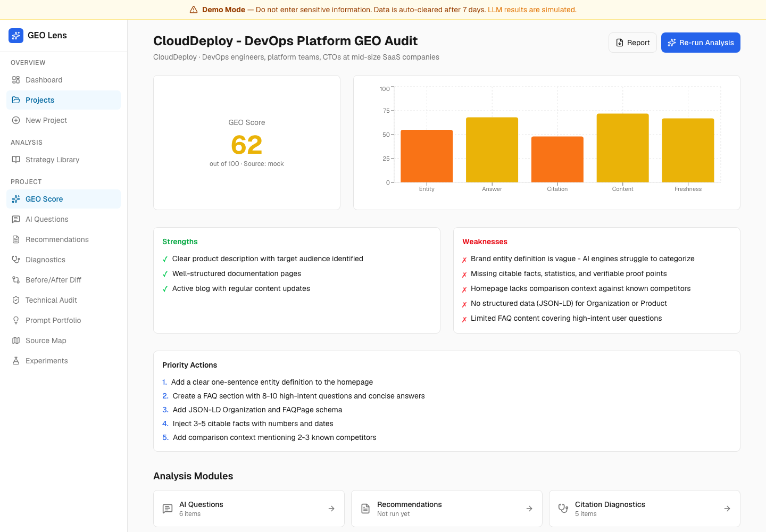Click the Report button

[632, 43]
